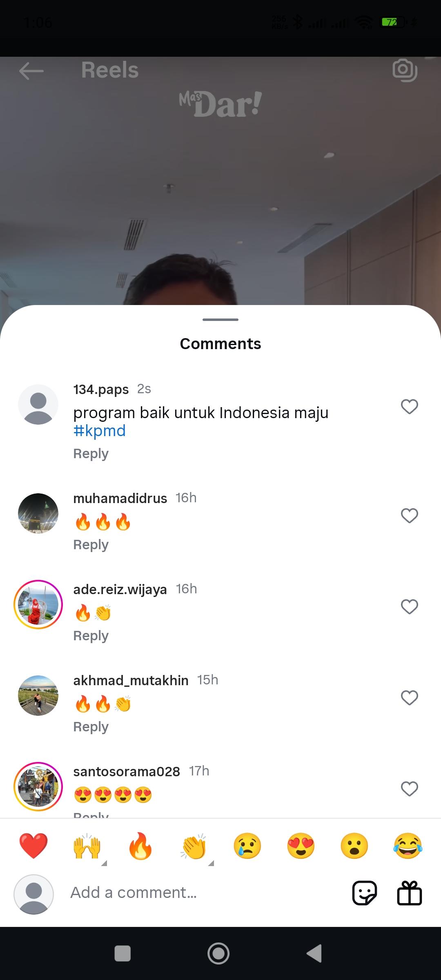
Task: Tap the comments sheet drag handle
Action: (x=220, y=320)
